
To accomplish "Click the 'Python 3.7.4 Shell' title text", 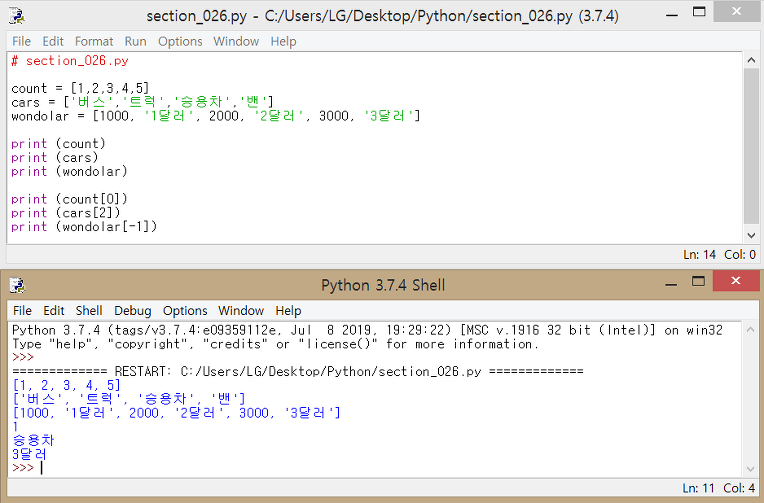I will click(x=383, y=285).
